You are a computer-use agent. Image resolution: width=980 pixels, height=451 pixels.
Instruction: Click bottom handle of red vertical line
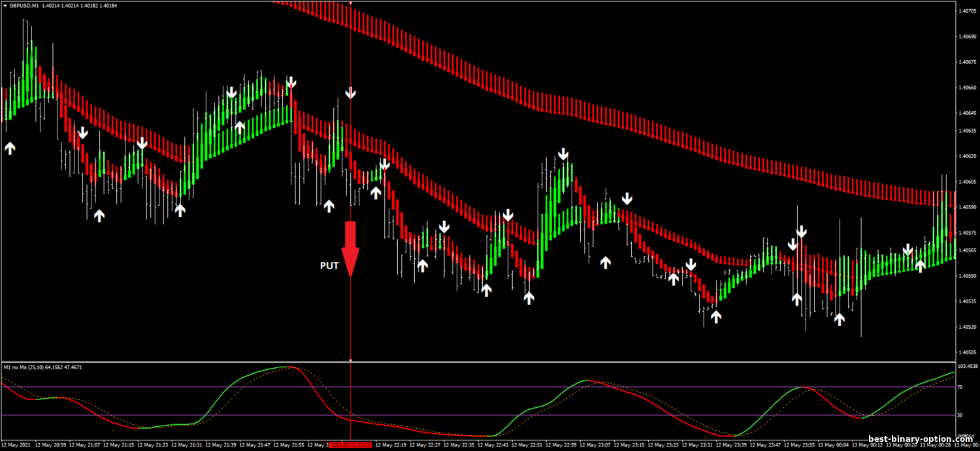(351, 360)
